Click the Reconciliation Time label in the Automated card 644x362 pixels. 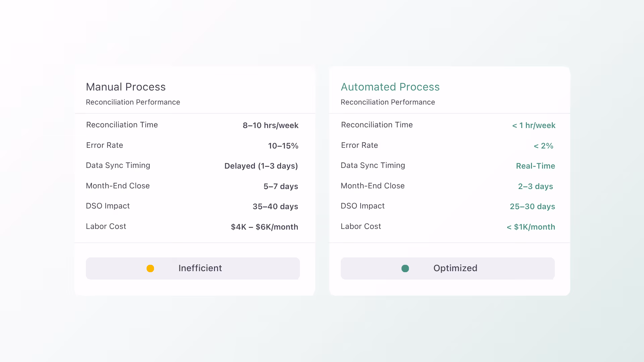click(x=377, y=125)
